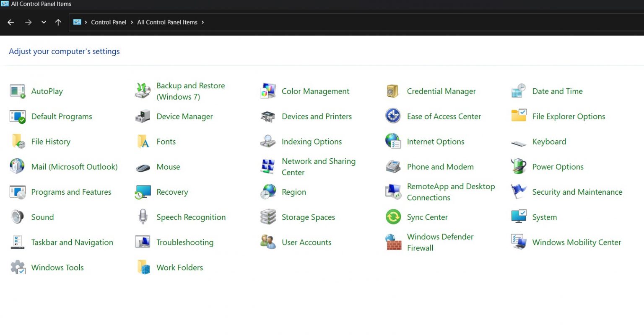644x335 pixels.
Task: Click the All Control Panel Items breadcrumb
Action: (167, 22)
